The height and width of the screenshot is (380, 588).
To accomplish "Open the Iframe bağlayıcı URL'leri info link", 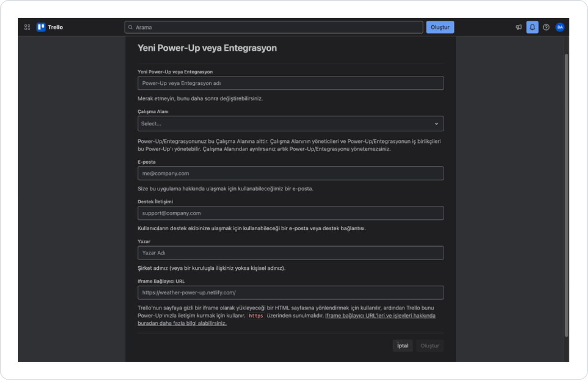I will coord(380,316).
